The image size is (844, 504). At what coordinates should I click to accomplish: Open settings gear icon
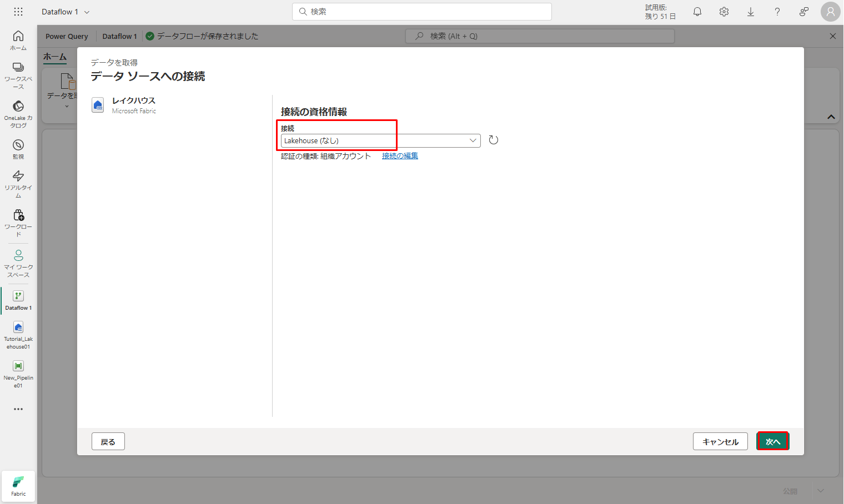724,12
